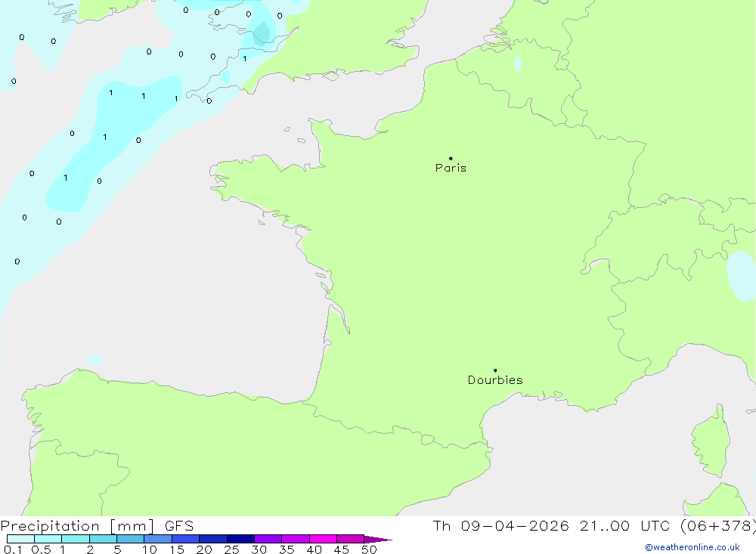The image size is (756, 554).
Task: Click the '10' legend scale value
Action: (149, 549)
